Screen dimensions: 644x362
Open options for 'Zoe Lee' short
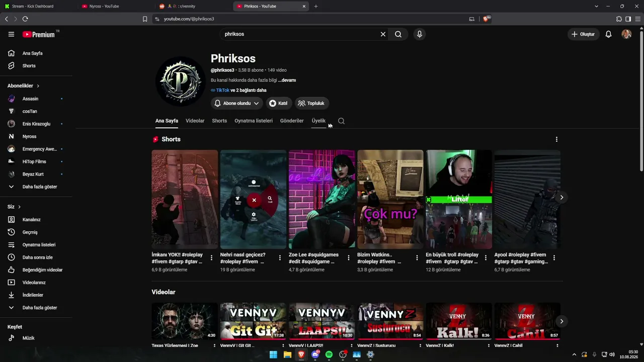tap(348, 258)
